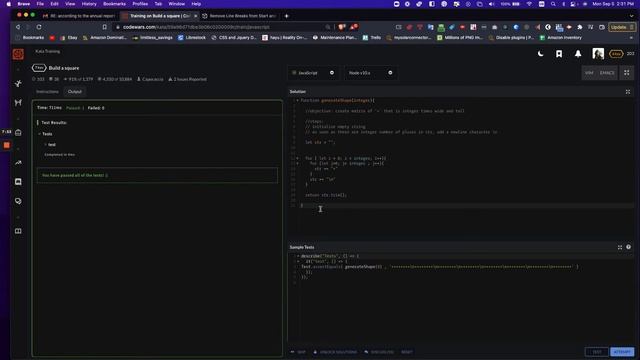Click the Failed: 0 result count
Image resolution: width=640 pixels, height=360 pixels.
point(96,108)
